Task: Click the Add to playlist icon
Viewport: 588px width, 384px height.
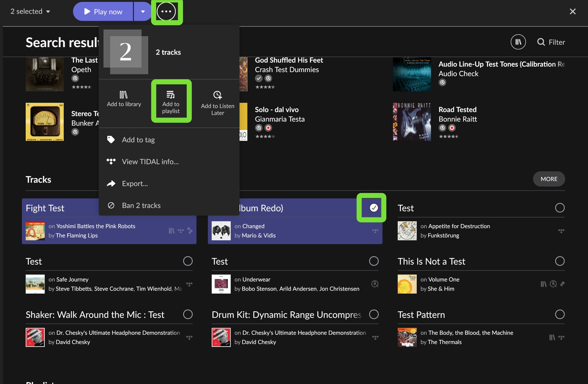Action: pos(171,95)
